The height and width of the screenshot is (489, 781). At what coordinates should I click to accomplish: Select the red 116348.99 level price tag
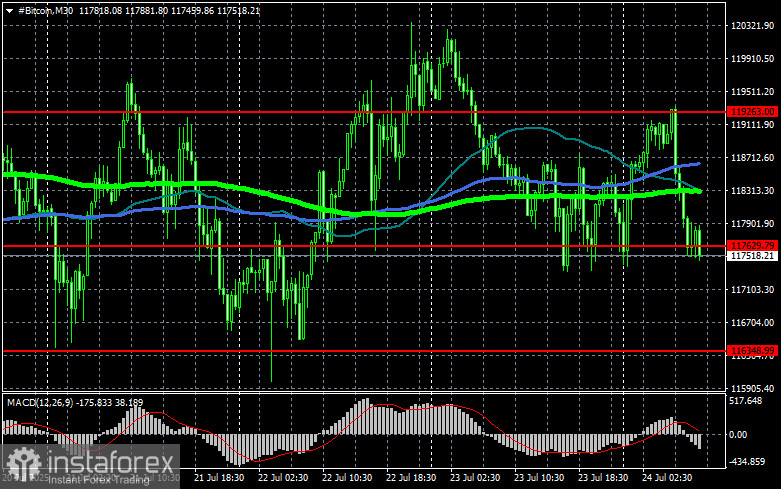tap(752, 351)
